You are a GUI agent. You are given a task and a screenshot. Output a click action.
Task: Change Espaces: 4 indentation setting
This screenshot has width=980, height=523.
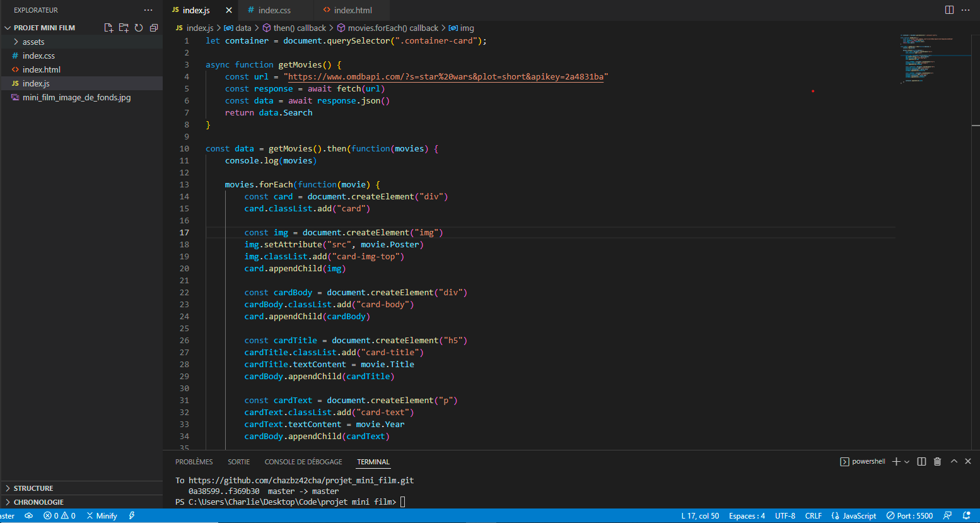coord(747,516)
